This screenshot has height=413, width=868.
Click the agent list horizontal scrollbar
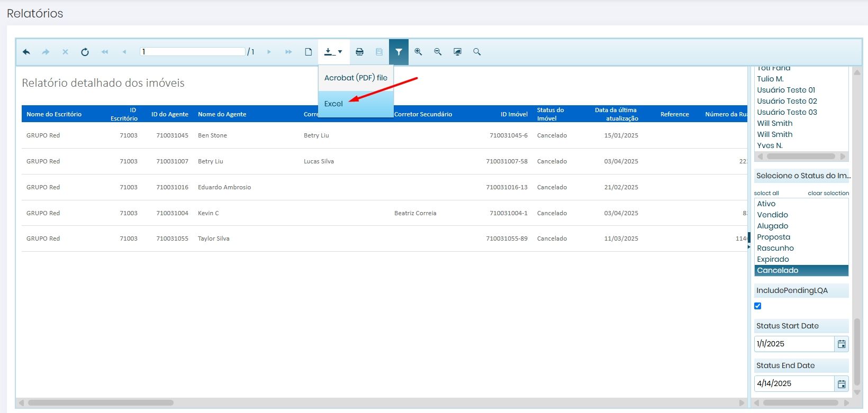pos(801,157)
